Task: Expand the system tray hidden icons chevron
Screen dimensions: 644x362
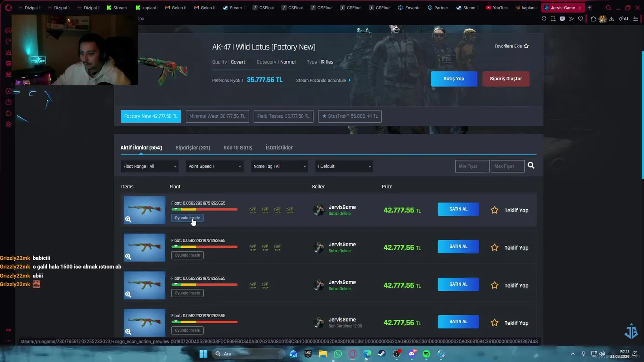Action: 574,354
